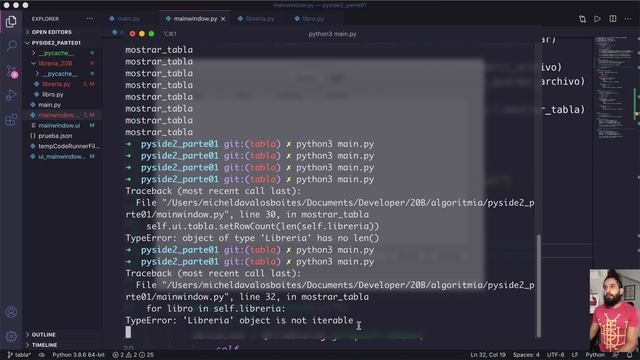Click Ln 32, Col 19 position indicator

488,355
